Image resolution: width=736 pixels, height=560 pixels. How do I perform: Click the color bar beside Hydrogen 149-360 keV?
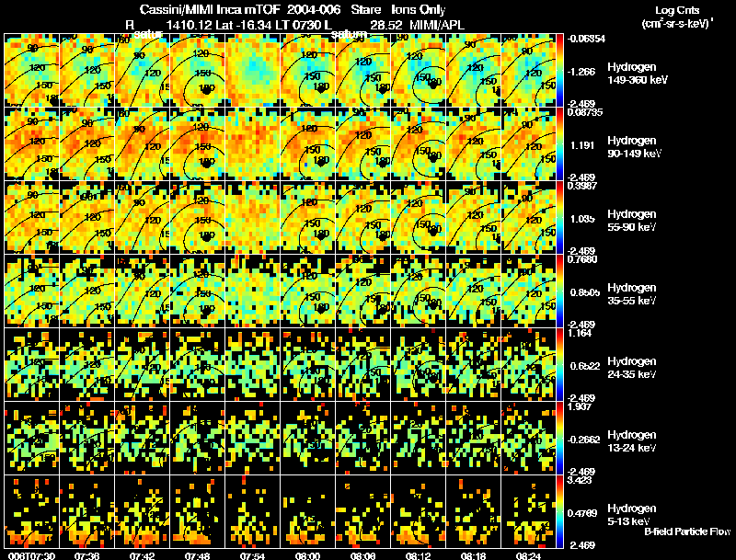point(559,71)
